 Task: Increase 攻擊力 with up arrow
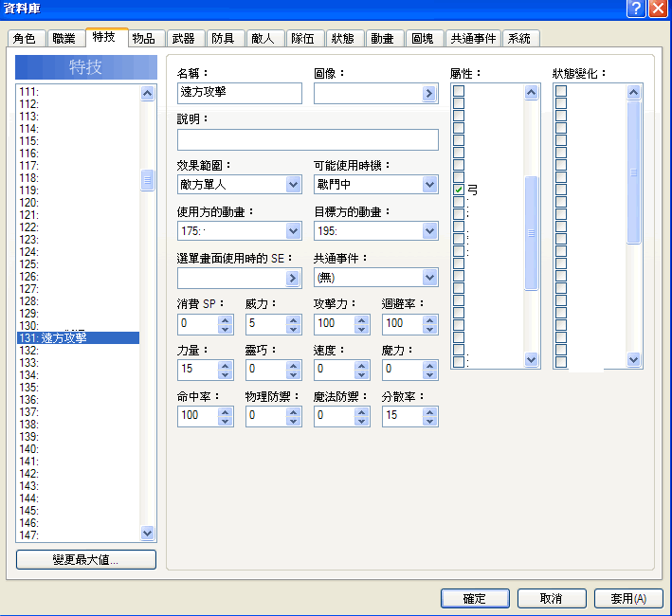coord(362,319)
